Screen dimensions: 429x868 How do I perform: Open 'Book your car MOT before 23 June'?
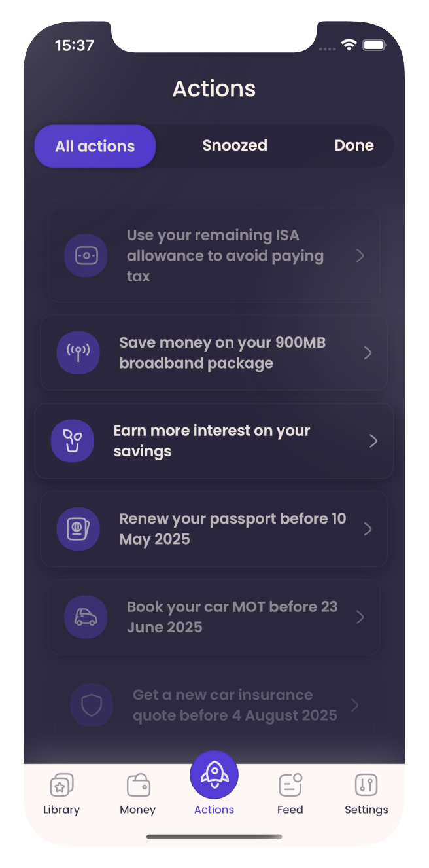click(x=232, y=617)
